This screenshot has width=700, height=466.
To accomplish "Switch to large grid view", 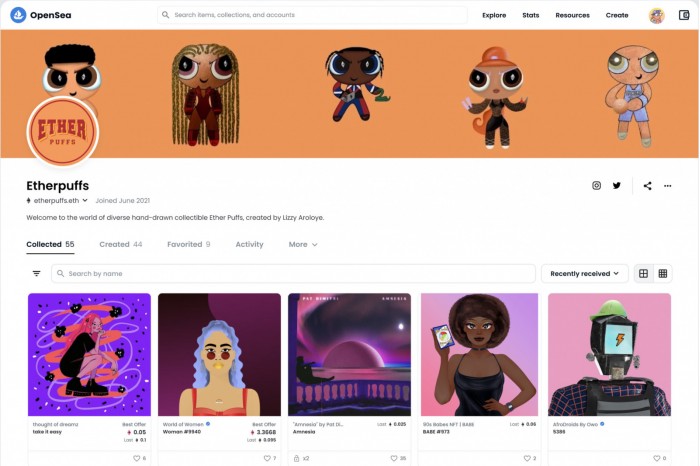I will [x=643, y=274].
